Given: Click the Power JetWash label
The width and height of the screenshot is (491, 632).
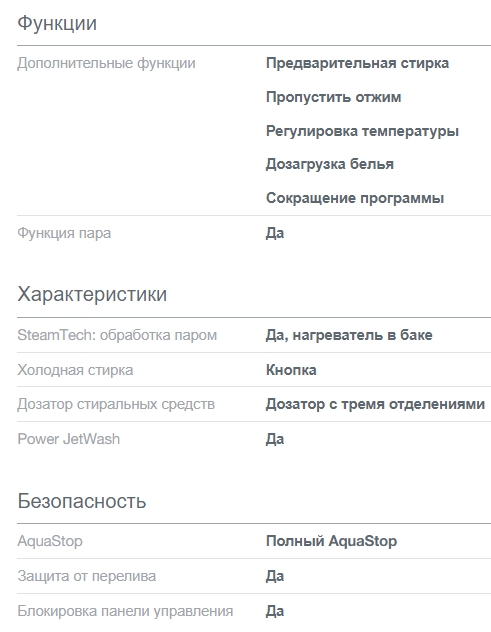Looking at the screenshot, I should (x=69, y=439).
